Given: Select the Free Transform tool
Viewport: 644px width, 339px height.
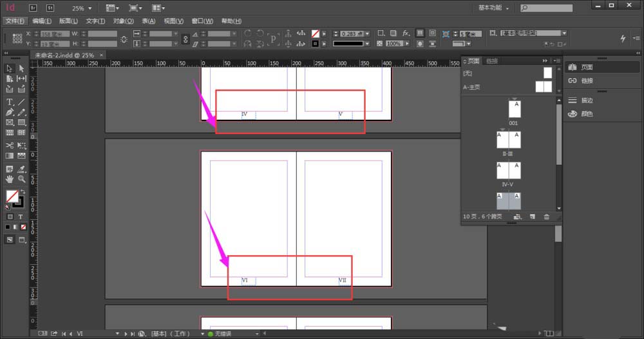Looking at the screenshot, I should click(x=21, y=146).
